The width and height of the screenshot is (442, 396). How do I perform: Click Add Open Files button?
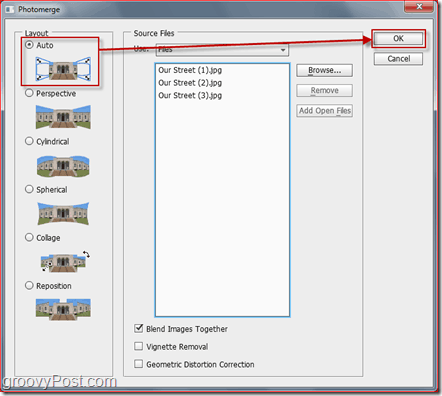click(x=324, y=111)
